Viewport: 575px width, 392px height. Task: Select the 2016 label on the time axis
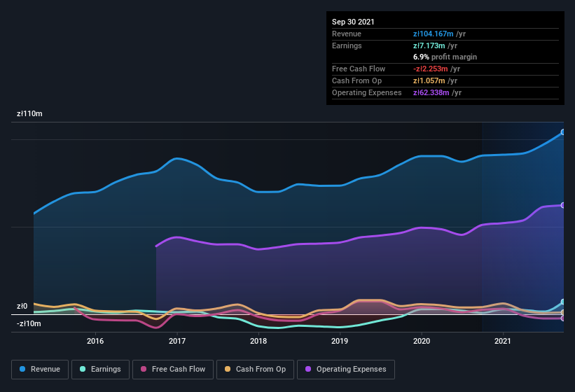(x=95, y=341)
